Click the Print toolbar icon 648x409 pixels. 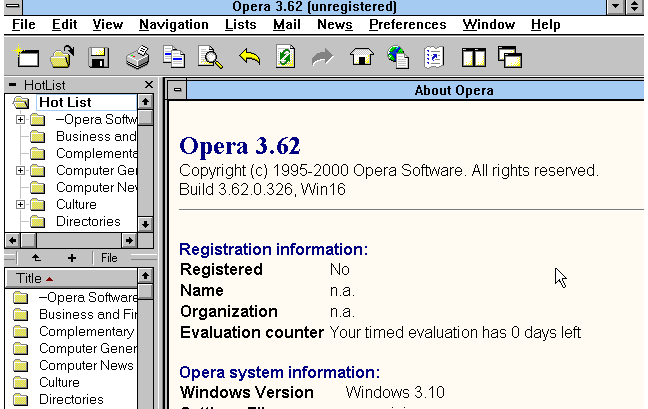(138, 57)
